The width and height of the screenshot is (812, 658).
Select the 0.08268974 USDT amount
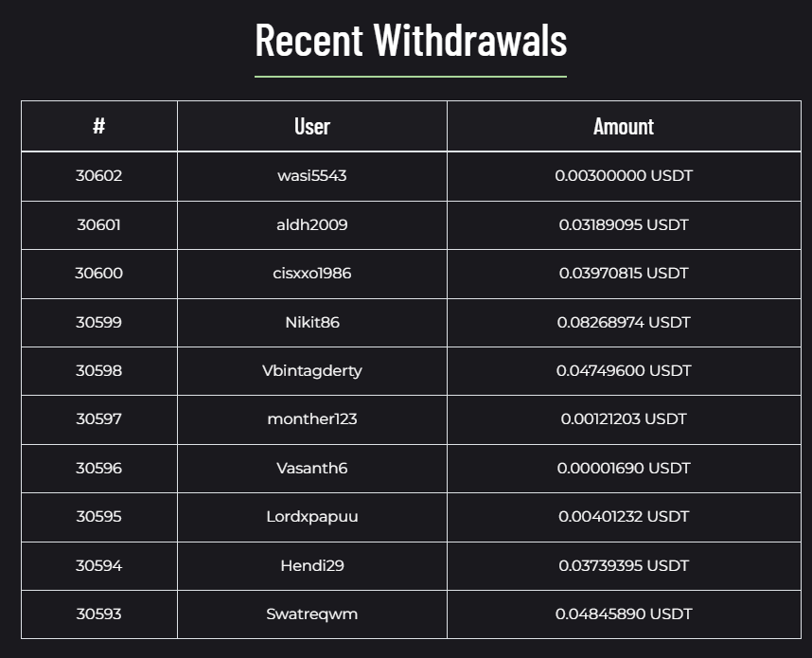[x=624, y=323]
